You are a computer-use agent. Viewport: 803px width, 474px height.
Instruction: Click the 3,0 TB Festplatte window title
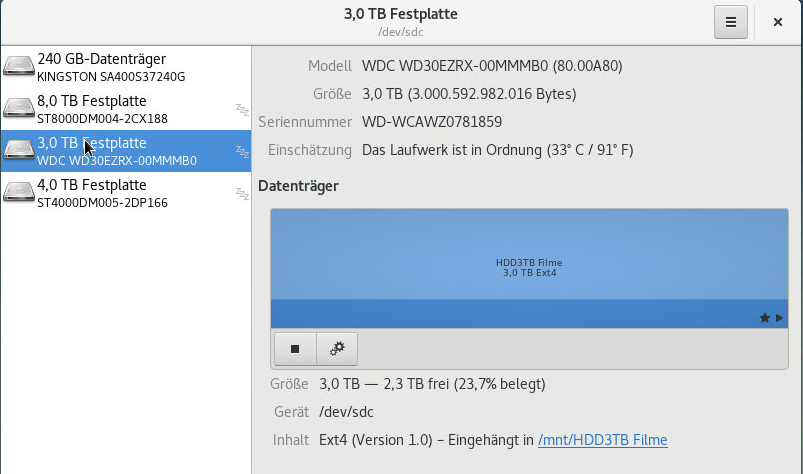[x=400, y=14]
